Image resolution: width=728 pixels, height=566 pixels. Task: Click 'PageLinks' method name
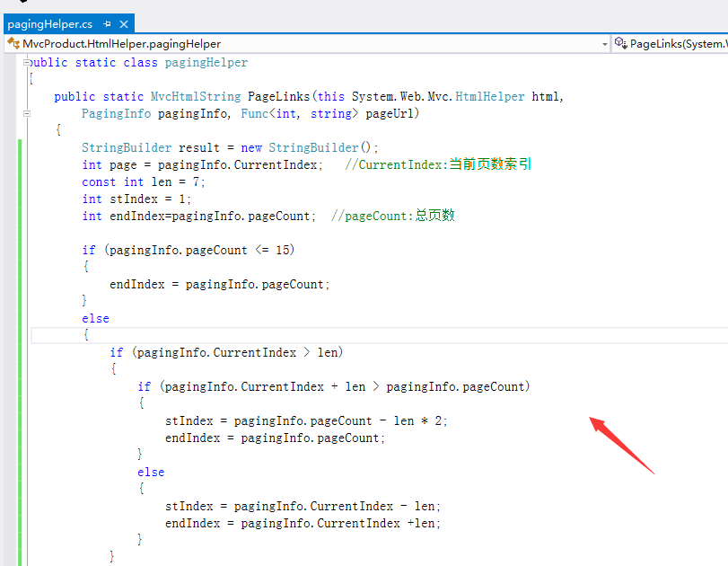[278, 97]
